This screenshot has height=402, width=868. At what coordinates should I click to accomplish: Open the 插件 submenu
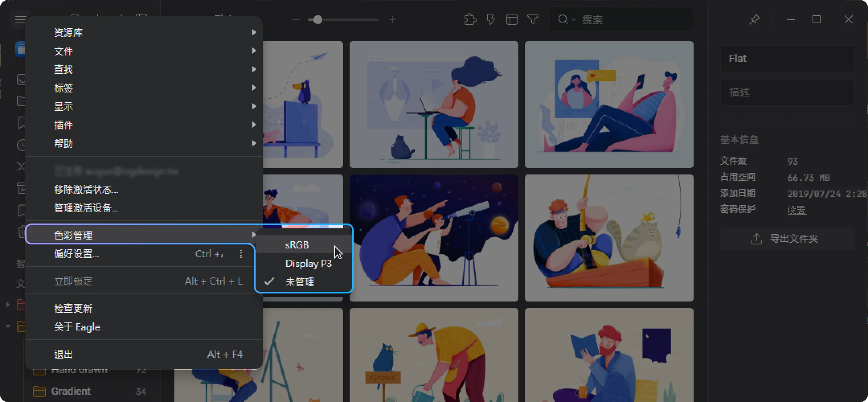(x=144, y=125)
